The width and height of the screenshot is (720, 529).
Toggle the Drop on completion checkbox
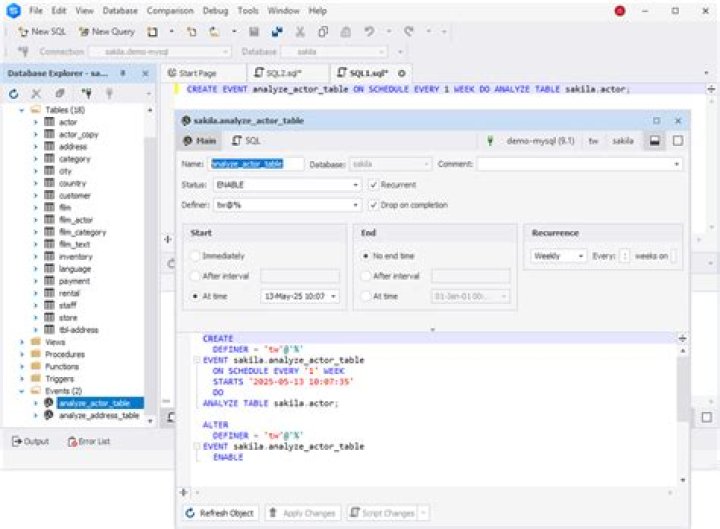pos(374,205)
